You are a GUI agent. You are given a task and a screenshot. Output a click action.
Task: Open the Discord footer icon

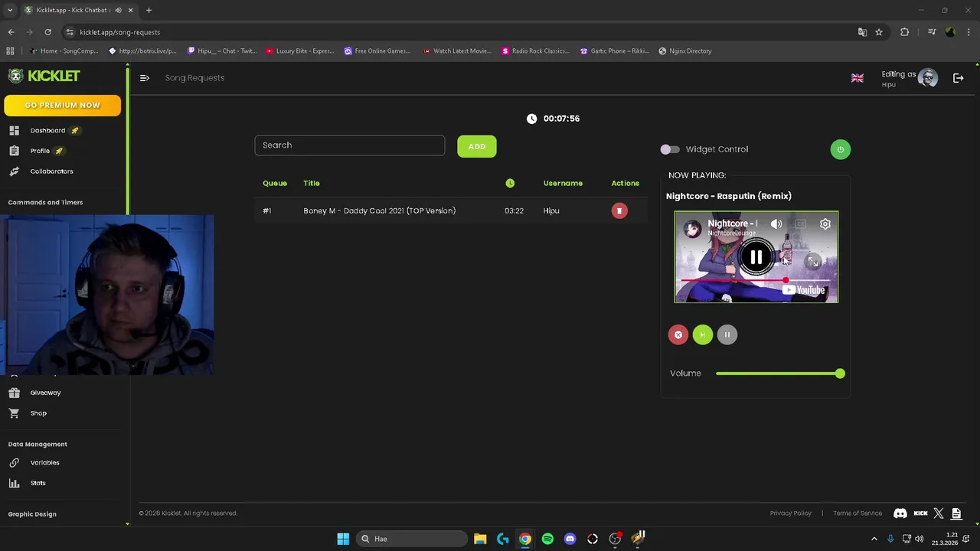[900, 514]
